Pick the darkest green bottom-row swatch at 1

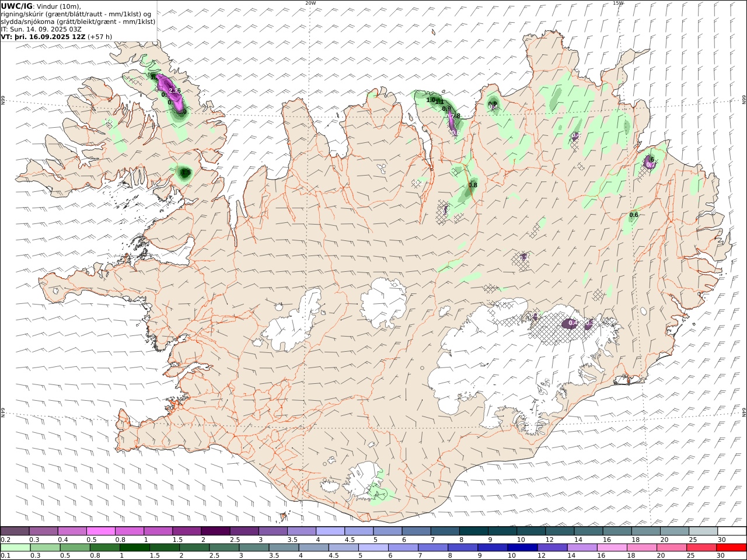(135, 547)
